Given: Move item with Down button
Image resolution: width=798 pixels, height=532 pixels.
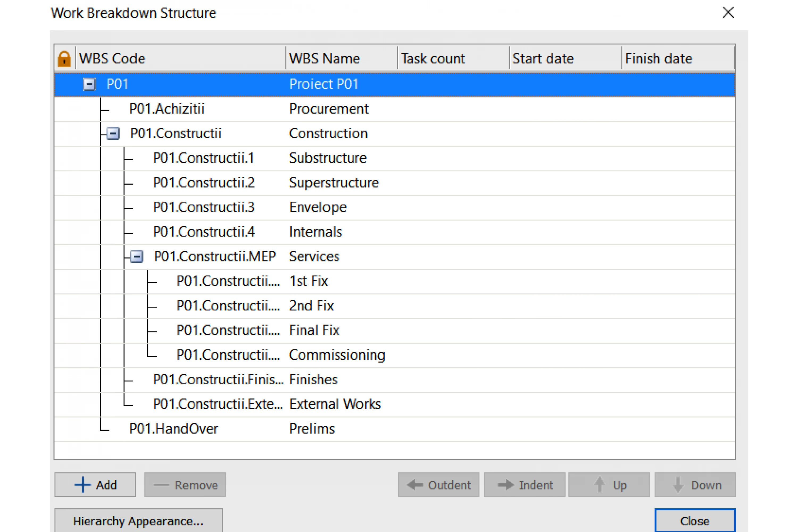Looking at the screenshot, I should (x=695, y=485).
